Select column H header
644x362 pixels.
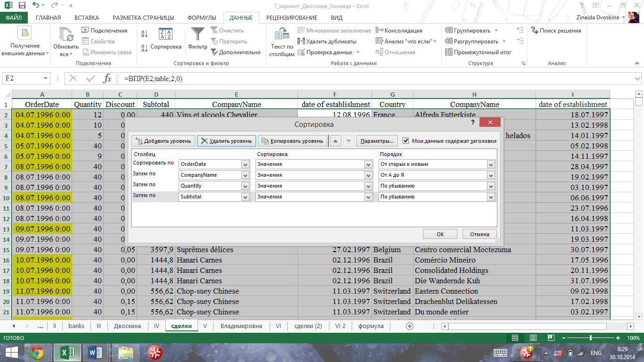(474, 94)
